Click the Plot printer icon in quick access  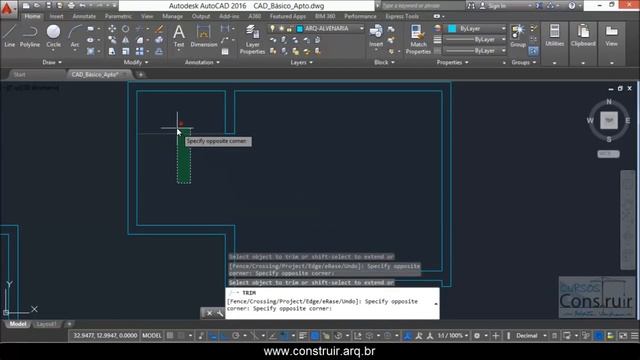click(x=71, y=5)
